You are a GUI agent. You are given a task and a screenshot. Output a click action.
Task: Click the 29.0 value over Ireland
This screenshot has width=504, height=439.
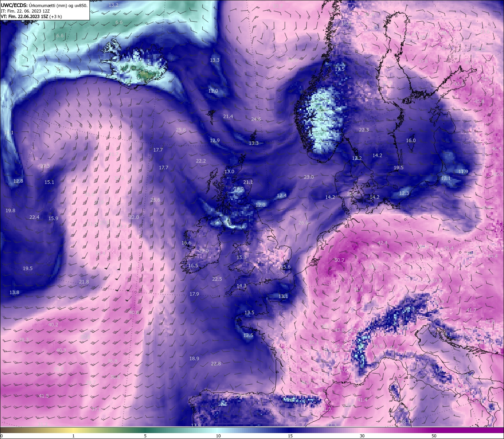click(x=204, y=251)
